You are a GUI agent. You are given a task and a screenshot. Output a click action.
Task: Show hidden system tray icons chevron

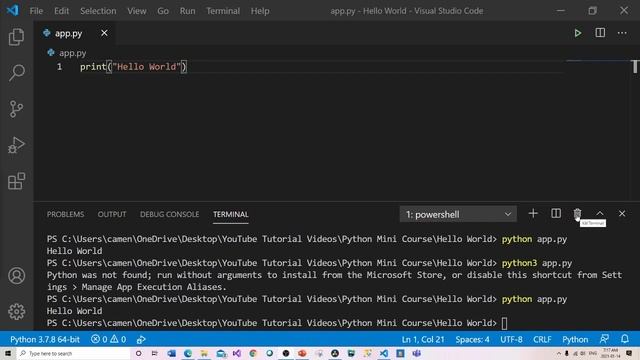559,353
